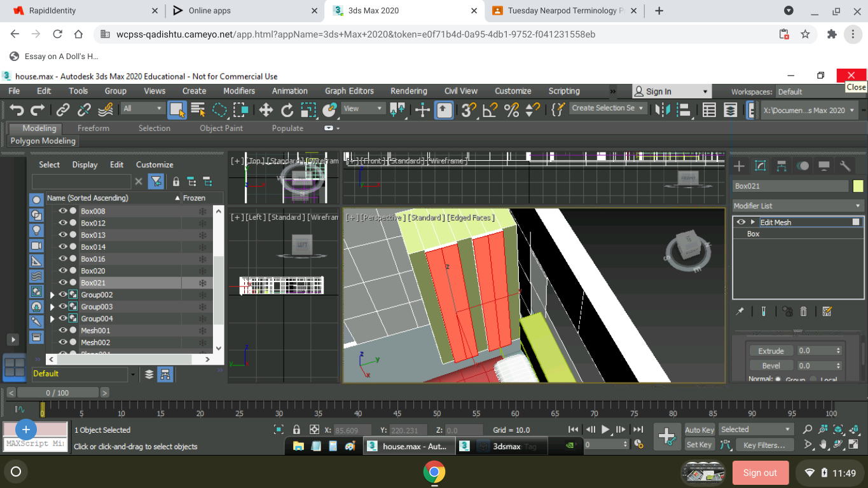Toggle Percent Snap
This screenshot has height=488, width=868.
point(511,110)
